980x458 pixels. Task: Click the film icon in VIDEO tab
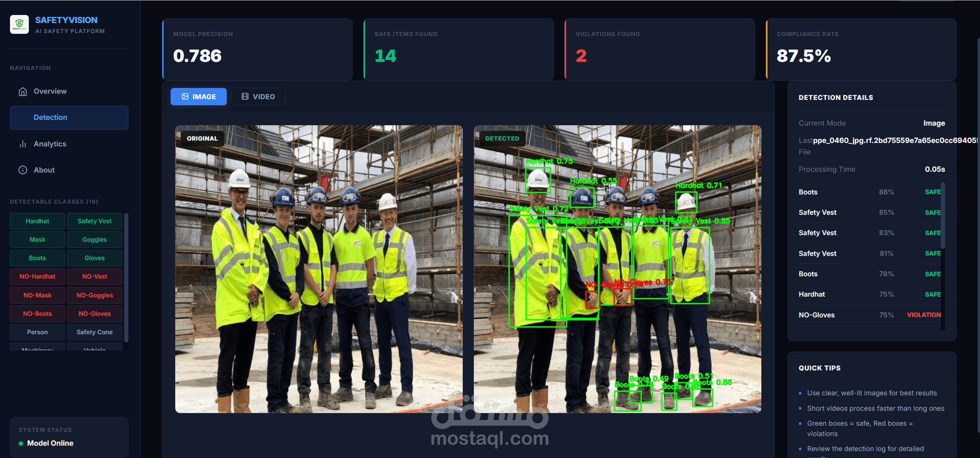click(245, 96)
